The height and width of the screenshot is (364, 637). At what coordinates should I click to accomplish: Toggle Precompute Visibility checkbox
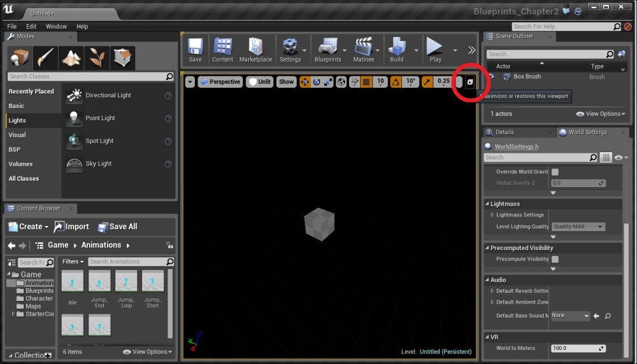(555, 259)
